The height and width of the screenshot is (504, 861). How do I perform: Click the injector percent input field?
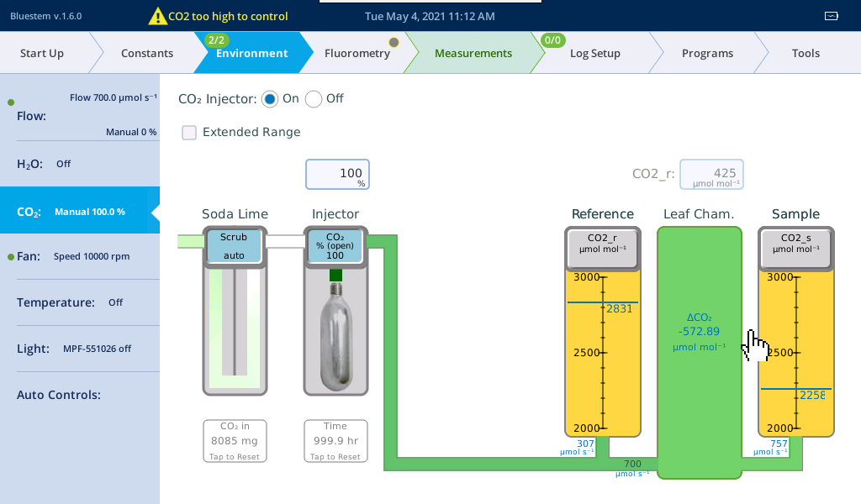coord(337,175)
